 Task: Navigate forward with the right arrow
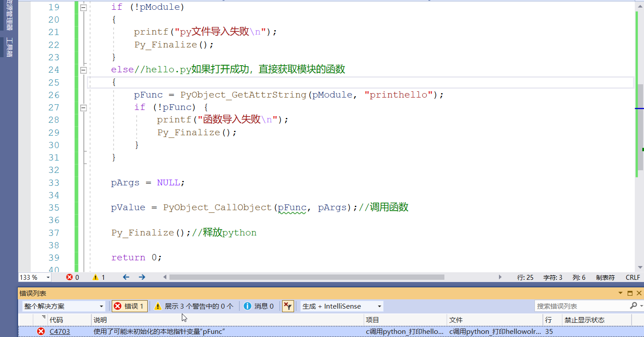[142, 277]
